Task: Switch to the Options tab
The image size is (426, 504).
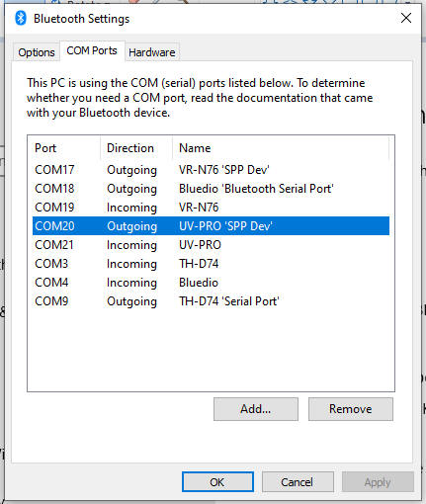Action: pos(37,52)
